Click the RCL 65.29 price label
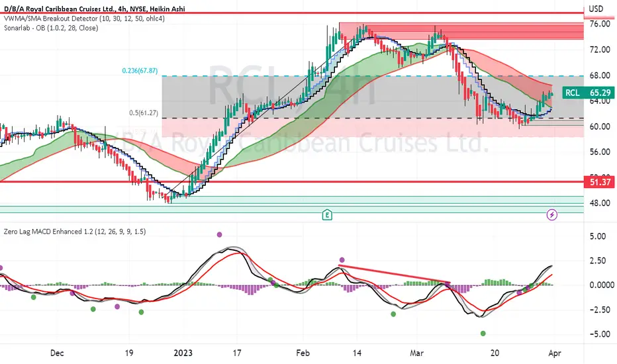Viewport: 617px width, 364px height. click(x=588, y=93)
